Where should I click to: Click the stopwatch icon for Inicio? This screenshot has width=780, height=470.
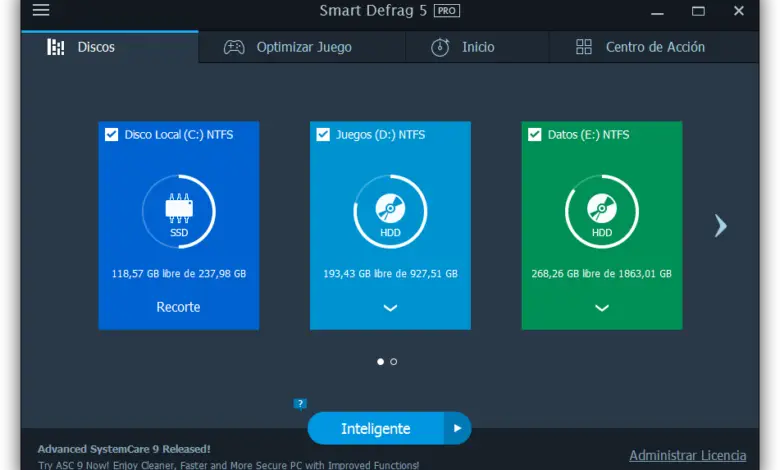point(440,47)
